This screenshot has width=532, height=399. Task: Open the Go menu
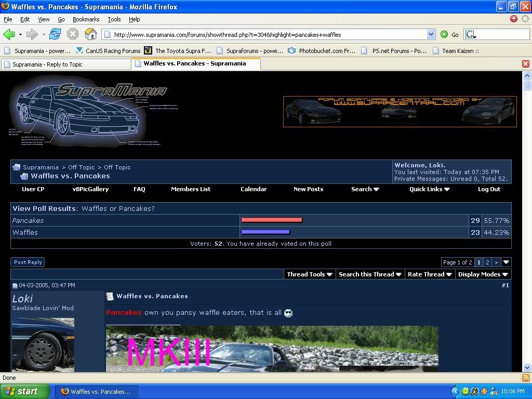pyautogui.click(x=61, y=19)
